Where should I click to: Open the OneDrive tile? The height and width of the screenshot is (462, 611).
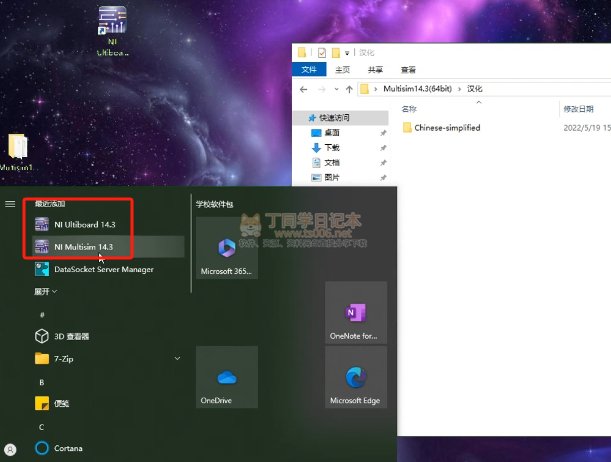point(227,377)
